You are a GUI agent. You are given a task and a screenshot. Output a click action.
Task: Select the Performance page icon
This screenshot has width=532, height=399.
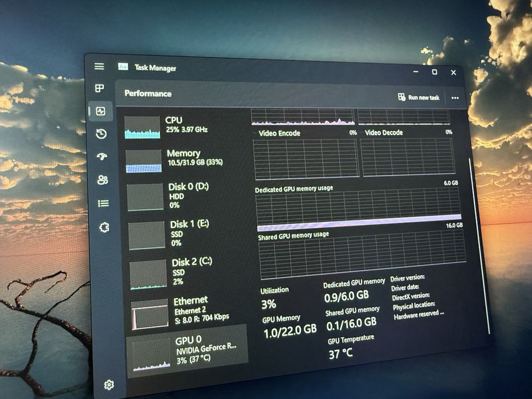pyautogui.click(x=100, y=111)
